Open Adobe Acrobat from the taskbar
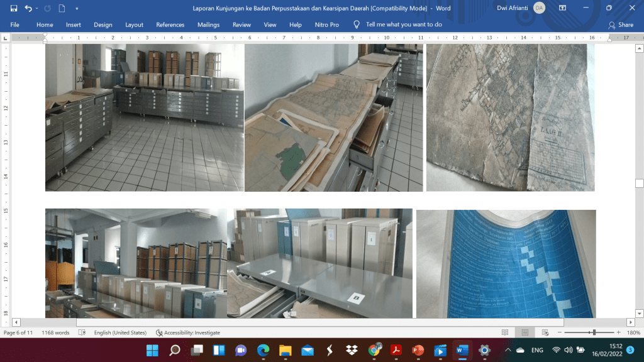 396,350
